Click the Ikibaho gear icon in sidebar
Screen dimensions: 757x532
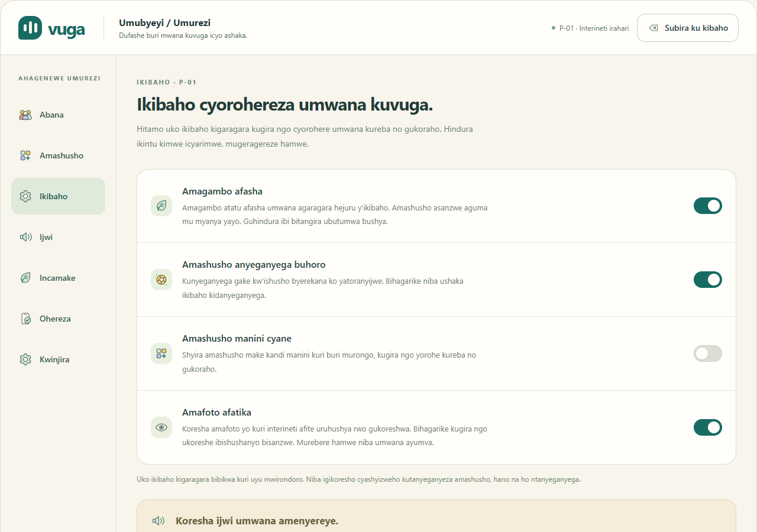pos(25,196)
